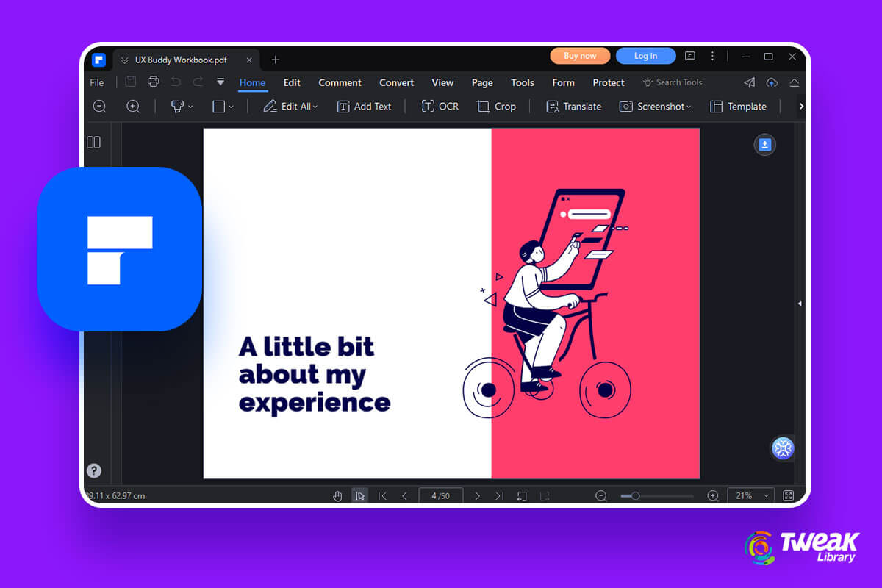882x588 pixels.
Task: Open the zoom percentage dropdown
Action: (750, 495)
